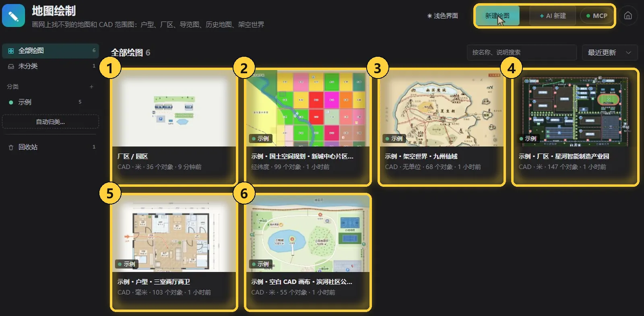This screenshot has width=644, height=316.
Task: Open the home icon button
Action: (628, 16)
